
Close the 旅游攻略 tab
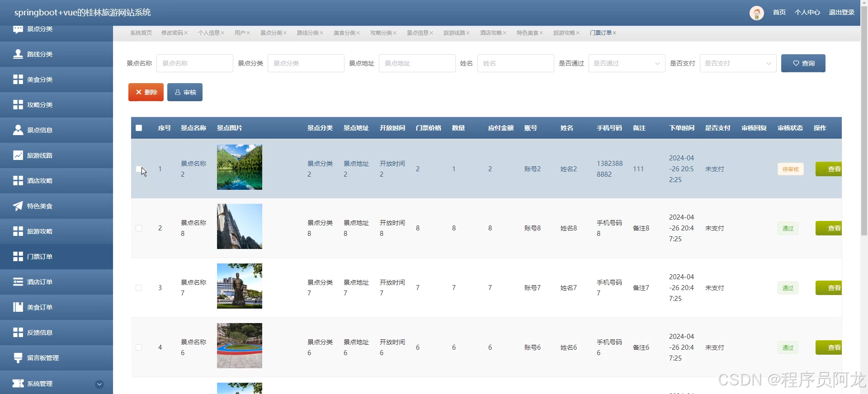coord(578,33)
